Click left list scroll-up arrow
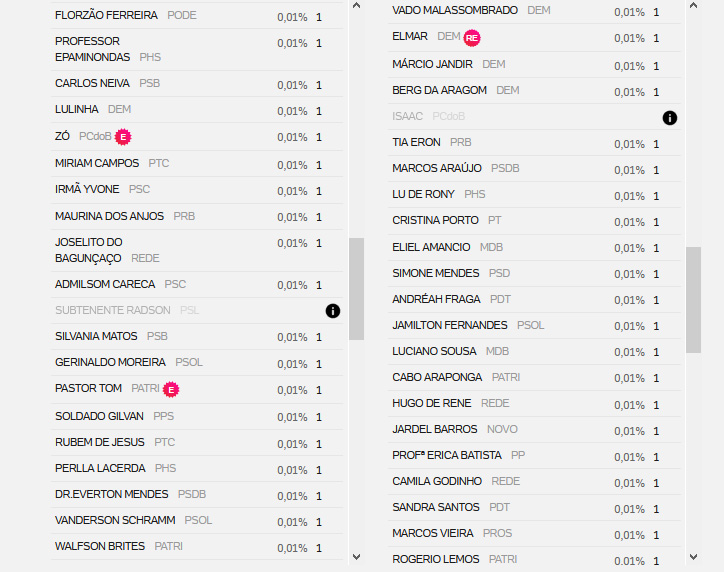 click(x=356, y=6)
